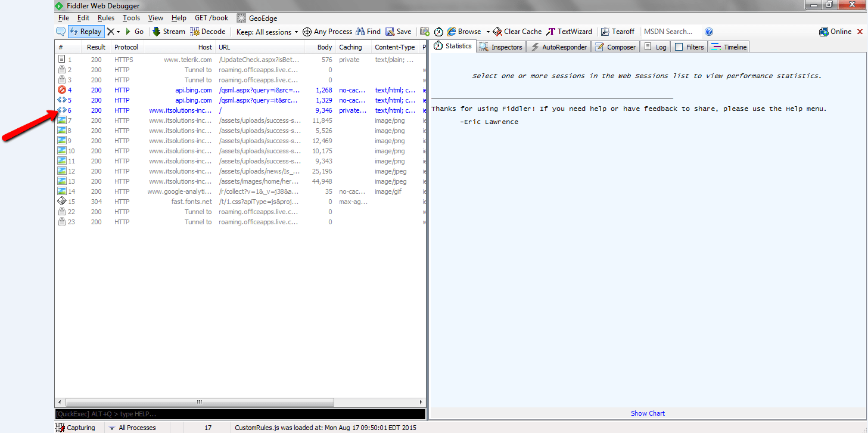868x433 pixels.
Task: Switch to the Inspectors tab
Action: [x=500, y=47]
